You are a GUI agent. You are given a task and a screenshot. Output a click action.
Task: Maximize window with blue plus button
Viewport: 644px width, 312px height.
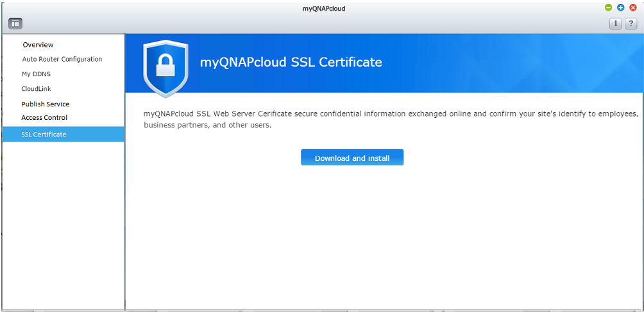click(621, 8)
